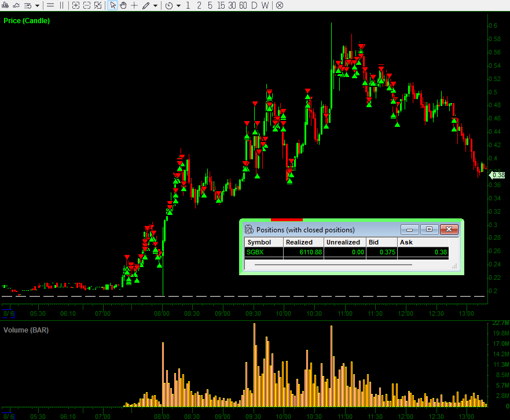Select the pencil drawing tool
The image size is (510, 420).
coord(145,5)
